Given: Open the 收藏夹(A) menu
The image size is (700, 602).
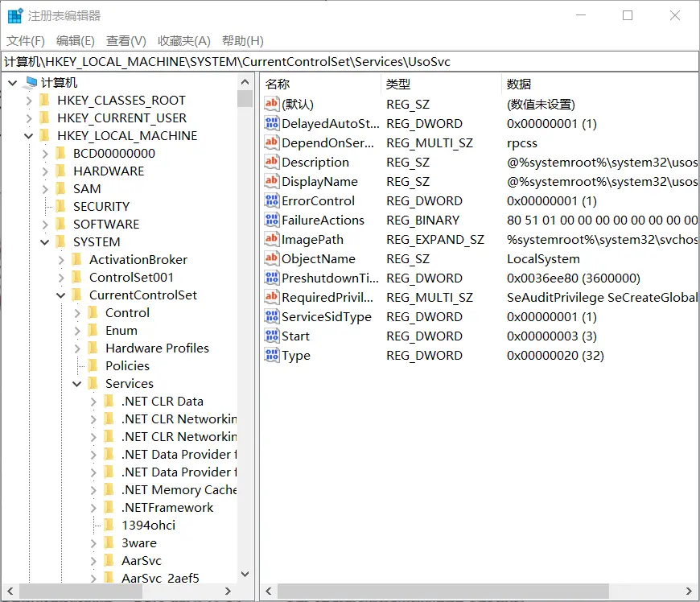Looking at the screenshot, I should click(184, 40).
